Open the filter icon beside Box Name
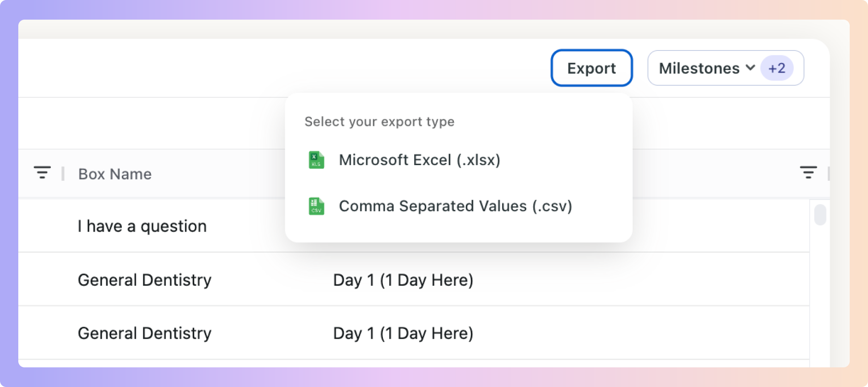Image resolution: width=868 pixels, height=387 pixels. point(42,172)
